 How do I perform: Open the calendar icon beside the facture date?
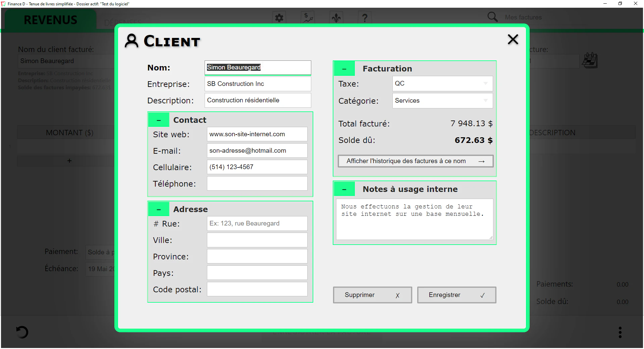[590, 60]
